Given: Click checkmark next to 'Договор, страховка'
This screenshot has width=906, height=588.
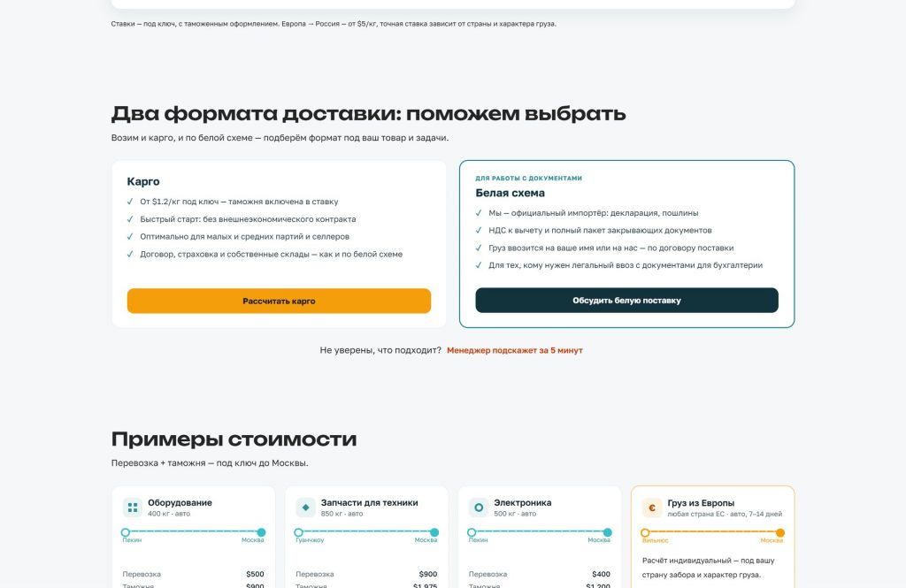Looking at the screenshot, I should [x=130, y=254].
